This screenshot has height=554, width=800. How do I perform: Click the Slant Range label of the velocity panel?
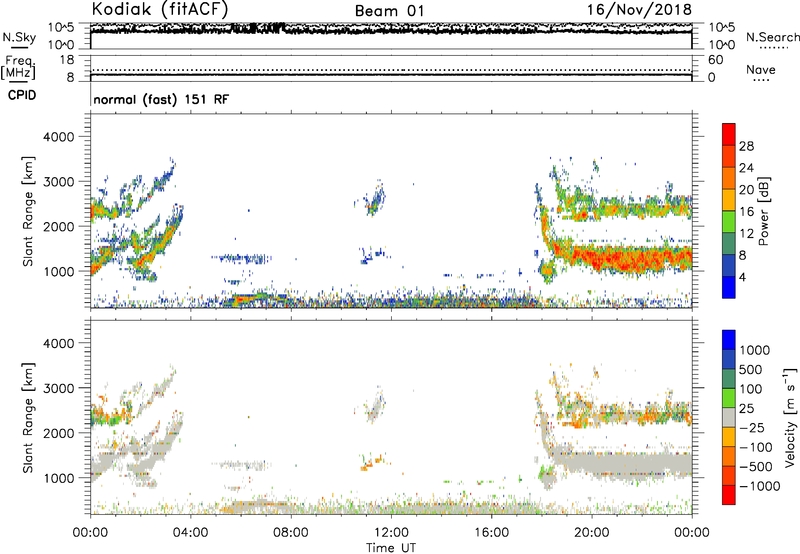[28, 417]
